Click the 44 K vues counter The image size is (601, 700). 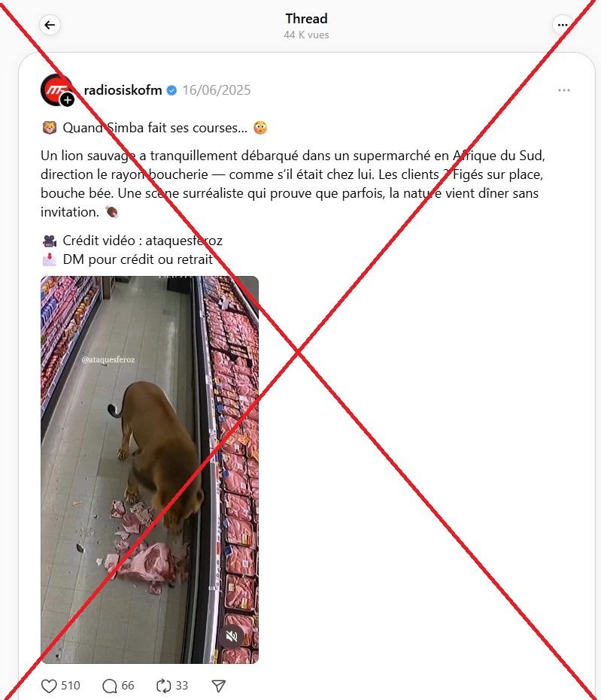click(306, 35)
